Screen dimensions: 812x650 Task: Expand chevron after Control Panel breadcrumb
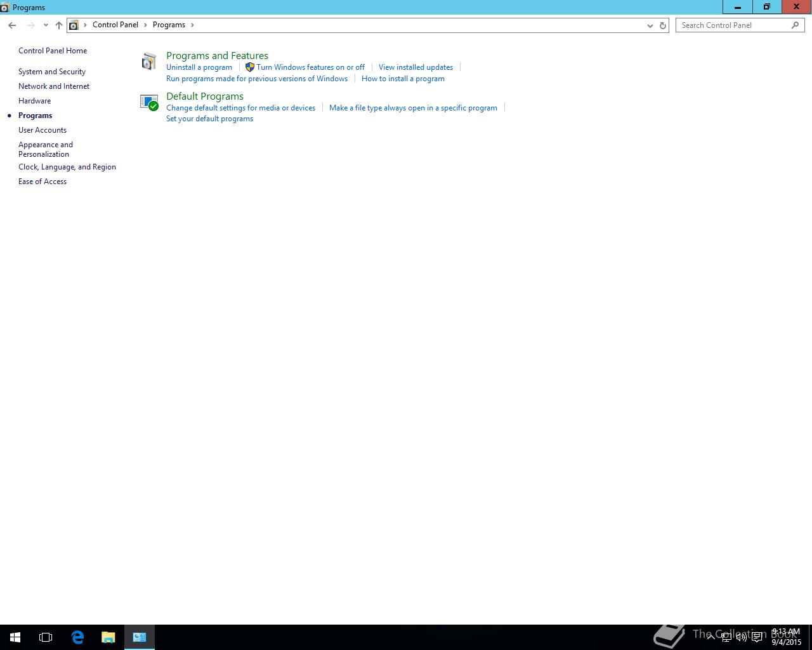click(x=145, y=25)
